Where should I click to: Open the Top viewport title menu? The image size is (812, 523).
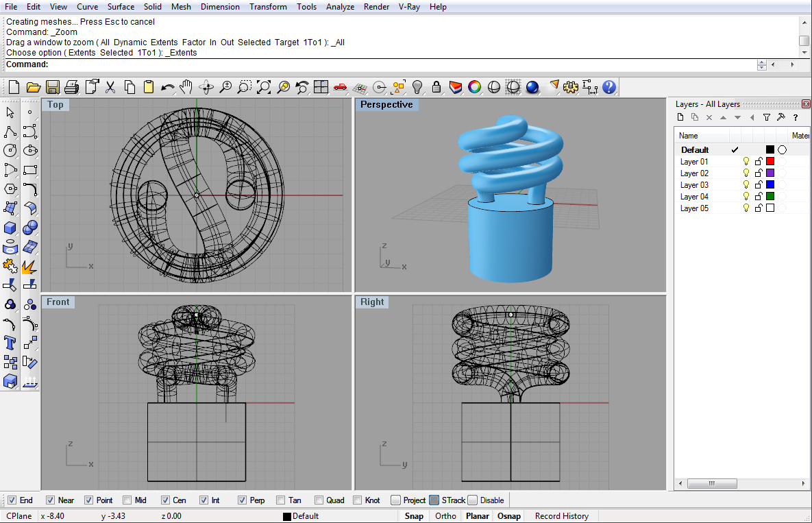click(x=56, y=105)
